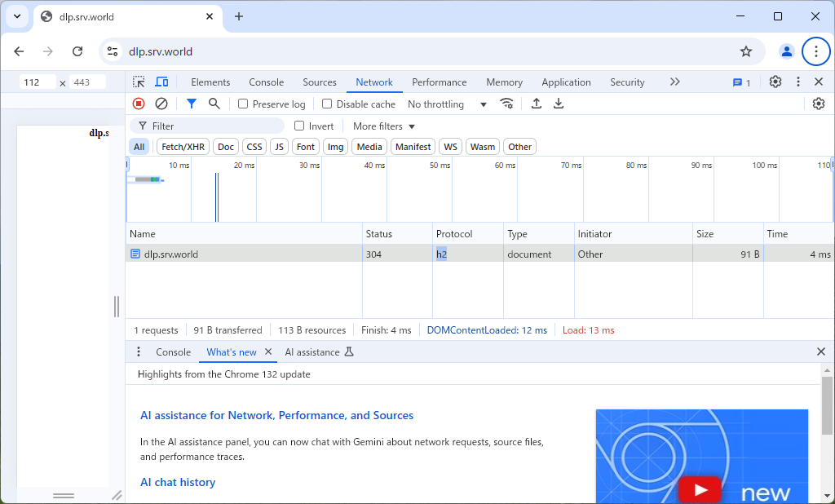Open the Performance tab
This screenshot has height=504, width=835.
440,82
